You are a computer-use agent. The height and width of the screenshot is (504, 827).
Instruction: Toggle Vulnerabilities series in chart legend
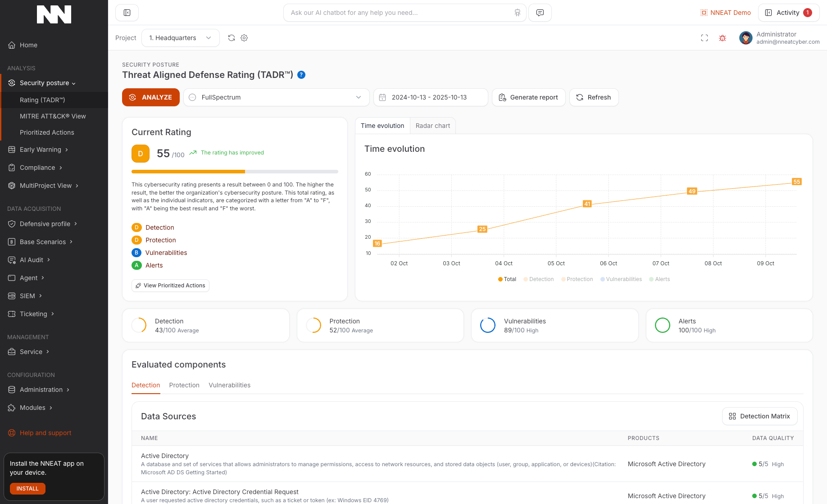(621, 279)
